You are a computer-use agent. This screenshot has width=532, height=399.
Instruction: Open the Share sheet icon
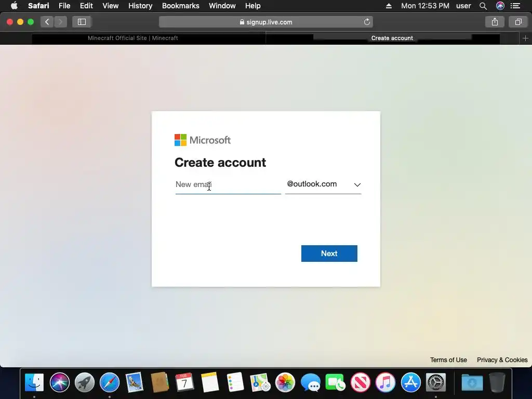(495, 22)
